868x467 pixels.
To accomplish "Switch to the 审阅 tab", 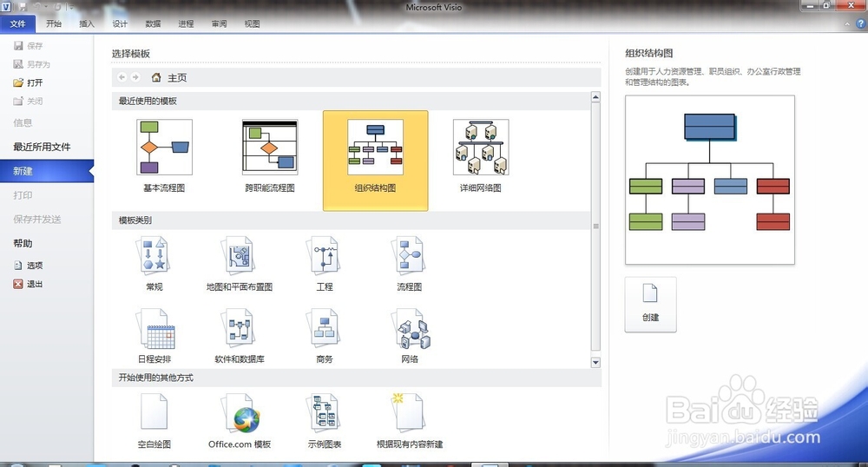I will pyautogui.click(x=220, y=23).
